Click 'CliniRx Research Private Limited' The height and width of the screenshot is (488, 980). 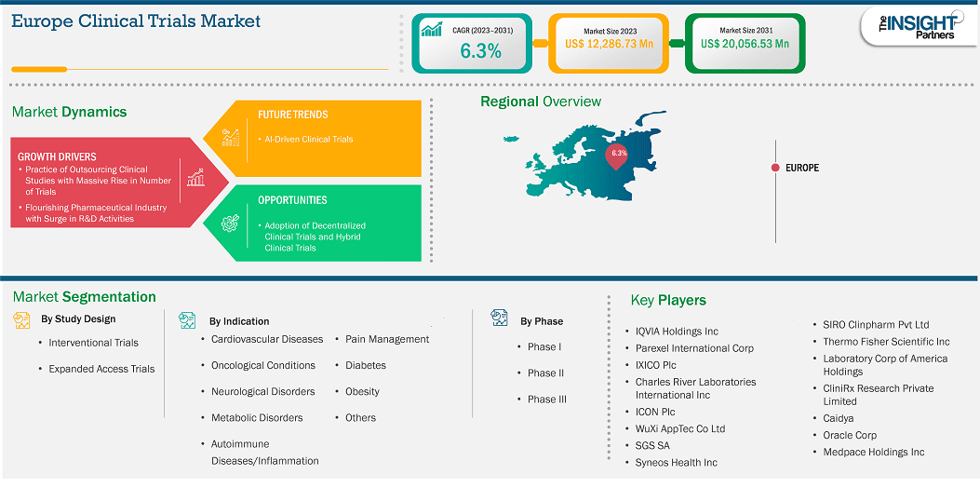[x=879, y=396]
